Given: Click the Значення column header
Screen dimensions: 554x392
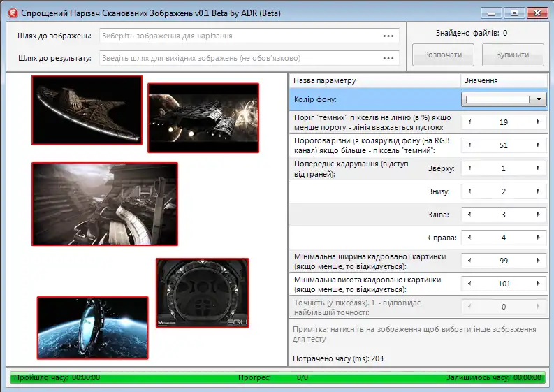Looking at the screenshot, I should coord(504,80).
